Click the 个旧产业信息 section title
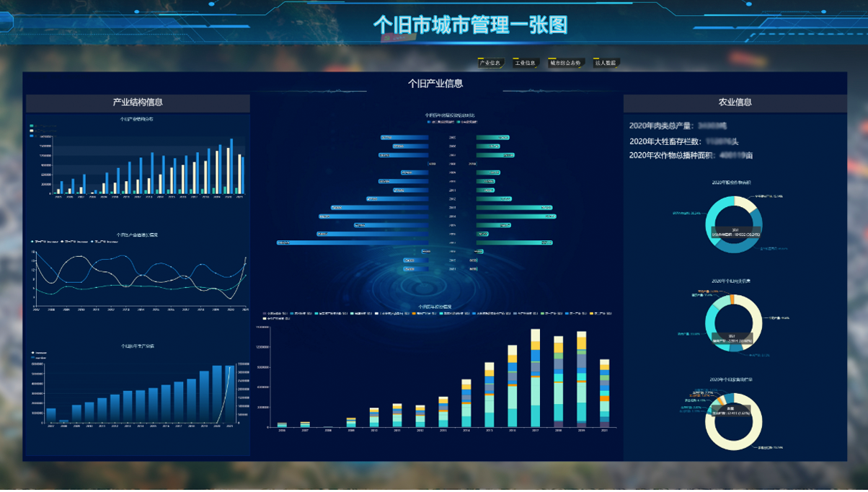868x492 pixels. [x=435, y=84]
